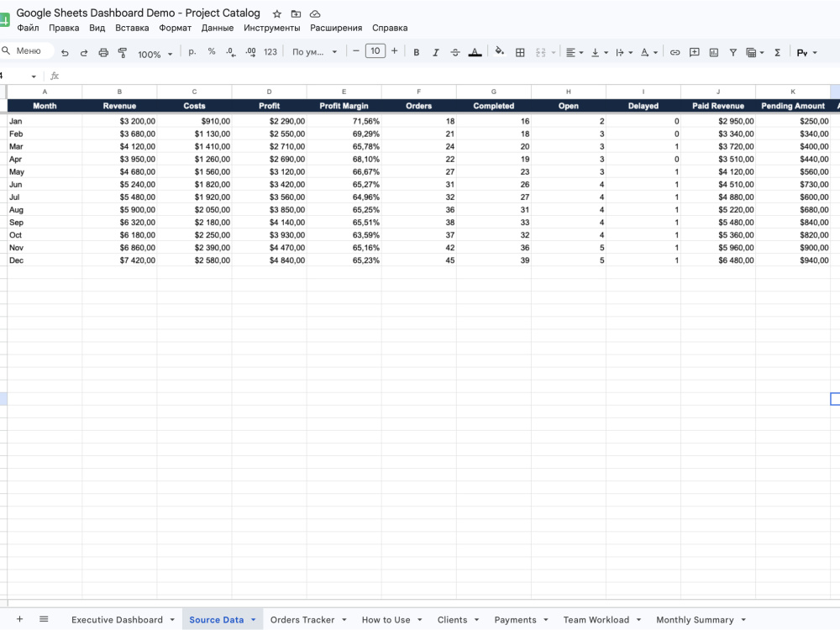The image size is (840, 630).
Task: Open the Справка menu
Action: [390, 28]
